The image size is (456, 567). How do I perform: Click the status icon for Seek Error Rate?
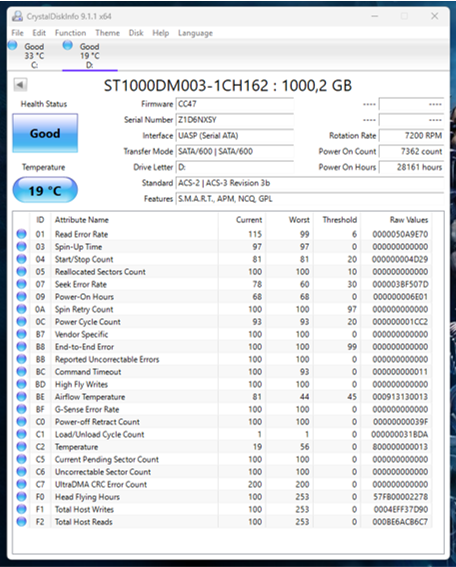[22, 284]
